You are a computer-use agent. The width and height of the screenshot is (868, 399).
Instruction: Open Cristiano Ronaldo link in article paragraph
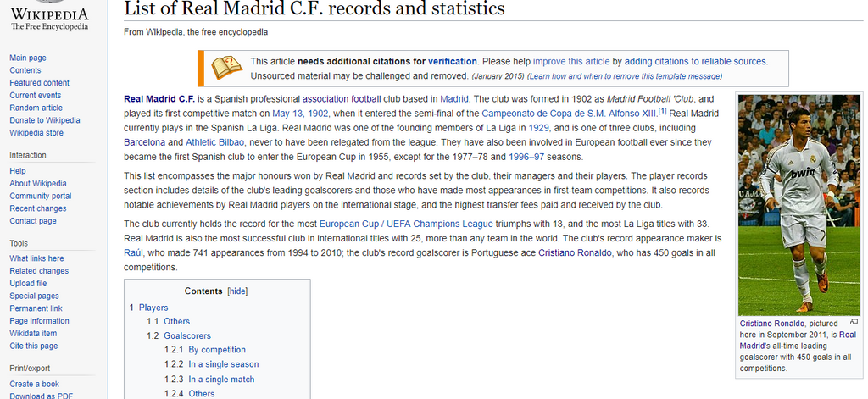576,253
